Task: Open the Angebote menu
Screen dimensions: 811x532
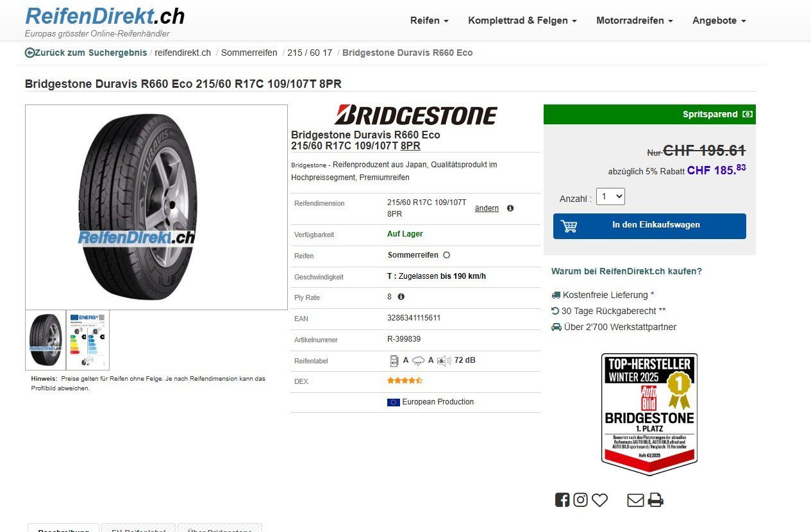Action: (719, 21)
